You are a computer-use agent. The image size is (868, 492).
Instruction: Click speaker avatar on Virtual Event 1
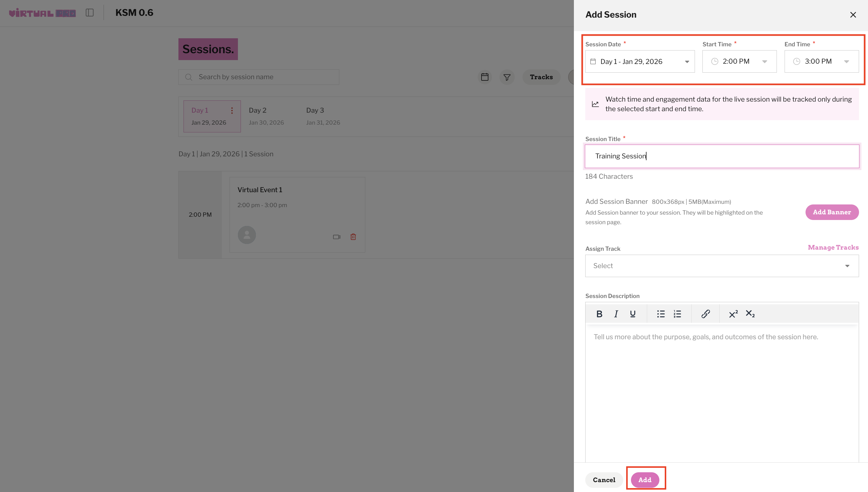pos(247,235)
